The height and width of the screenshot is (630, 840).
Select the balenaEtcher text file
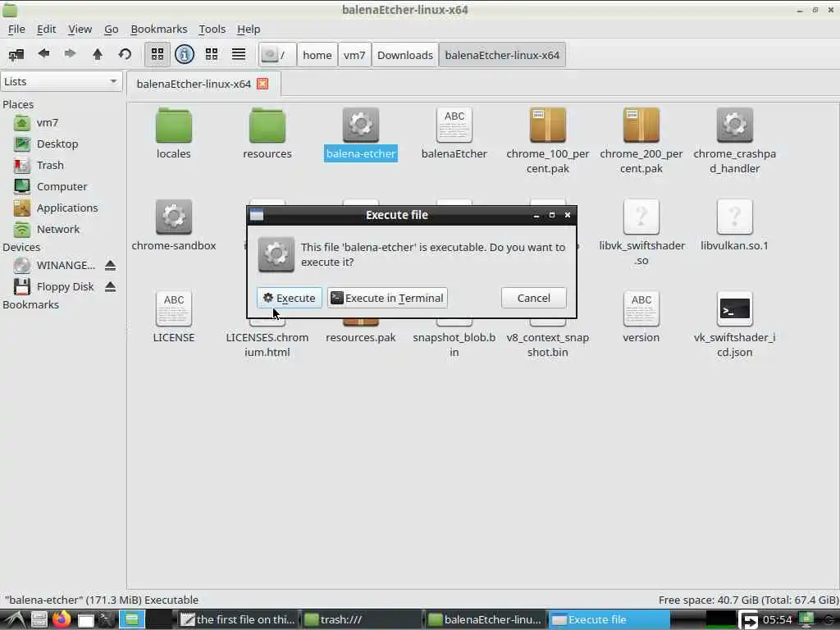click(x=454, y=134)
